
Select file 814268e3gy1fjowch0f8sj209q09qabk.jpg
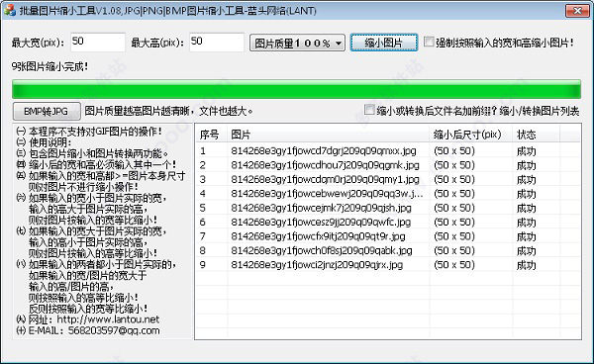click(322, 250)
